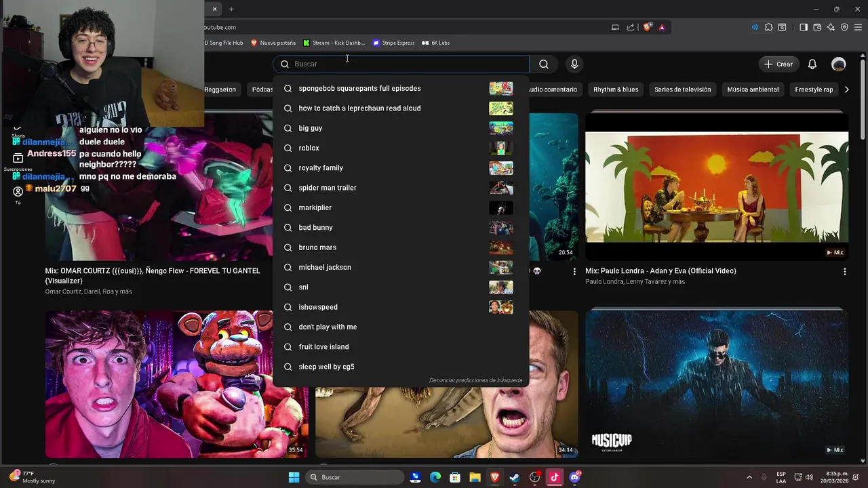
Task: Open Microsoft Edge from taskbar
Action: coord(435,477)
